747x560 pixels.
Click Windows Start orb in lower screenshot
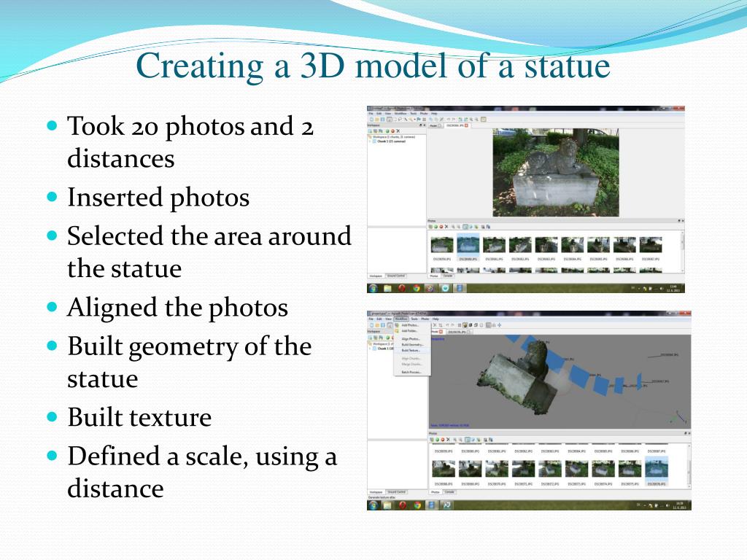tap(373, 505)
